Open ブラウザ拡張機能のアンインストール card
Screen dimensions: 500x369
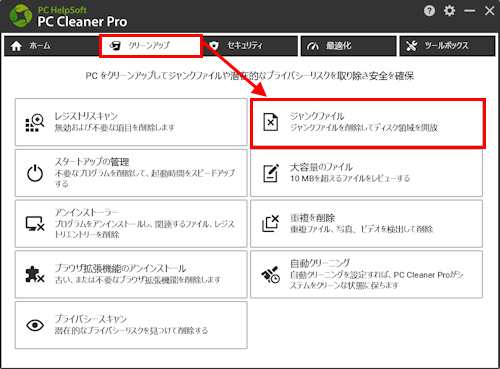pos(131,274)
